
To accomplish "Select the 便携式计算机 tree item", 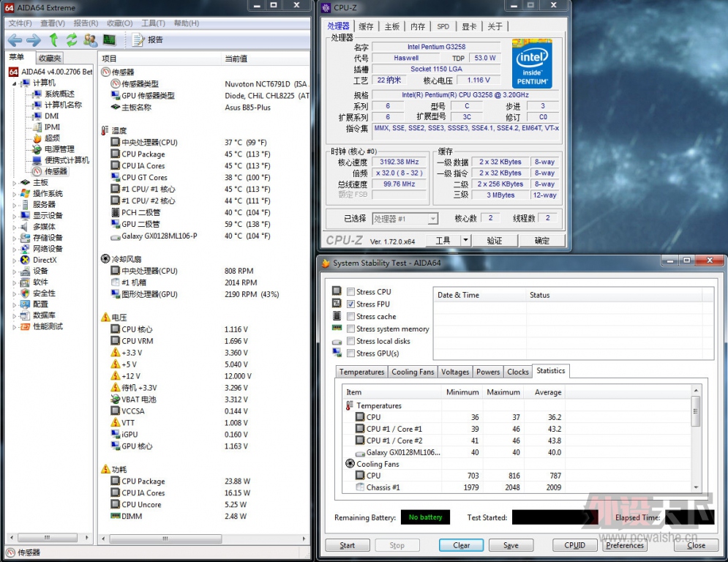I will coord(67,160).
